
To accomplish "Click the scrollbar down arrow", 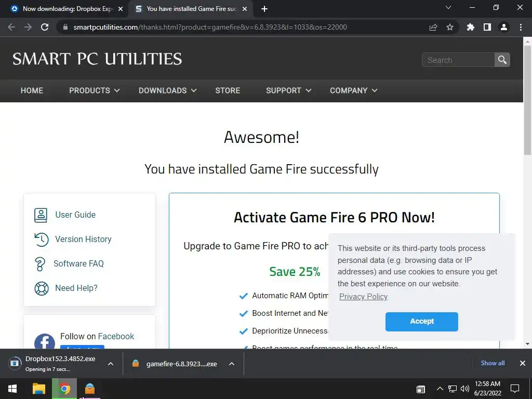I will pos(528,344).
